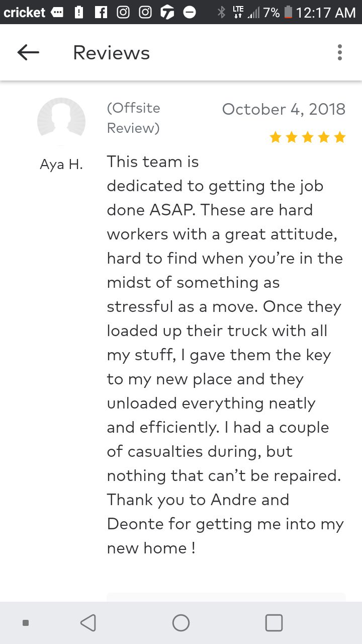
Task: Tap the reviewer's profile avatar
Action: [61, 121]
